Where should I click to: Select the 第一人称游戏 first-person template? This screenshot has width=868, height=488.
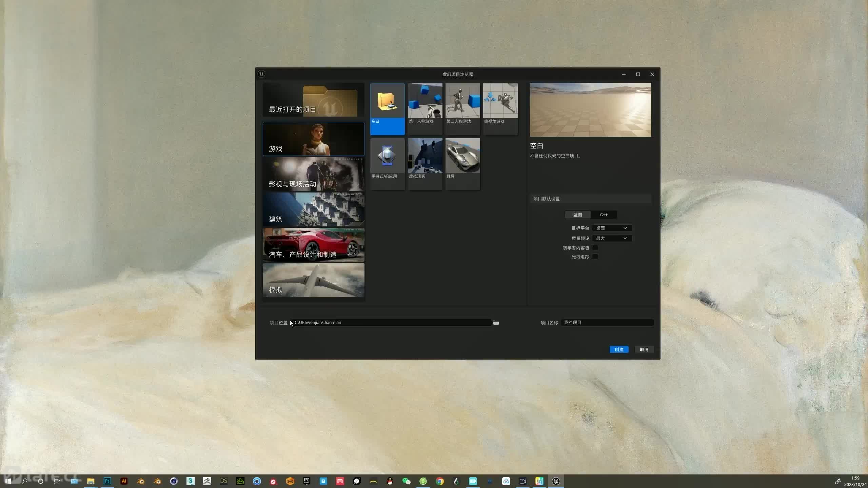(425, 109)
